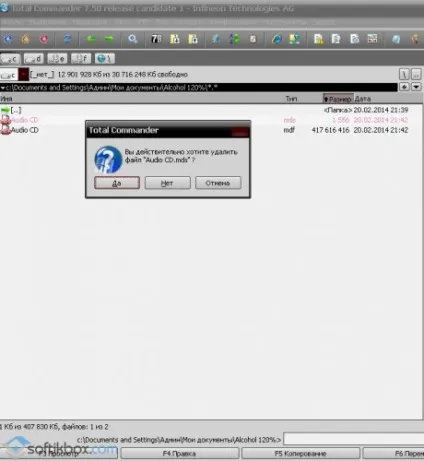424x461 pixels.
Task: Sort by the Имя column header
Action: tap(142, 99)
